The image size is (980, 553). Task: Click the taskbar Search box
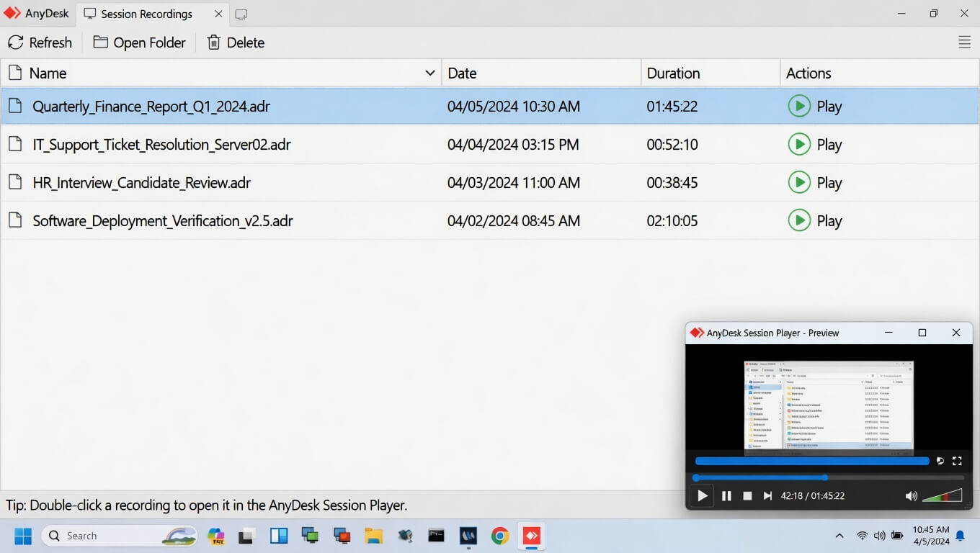[x=120, y=536]
